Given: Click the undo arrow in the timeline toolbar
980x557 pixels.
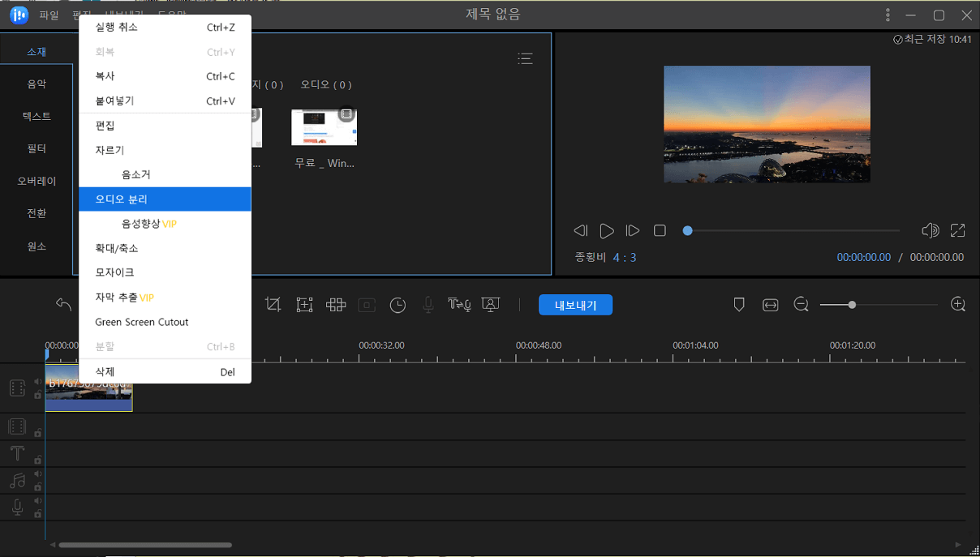Looking at the screenshot, I should tap(63, 304).
